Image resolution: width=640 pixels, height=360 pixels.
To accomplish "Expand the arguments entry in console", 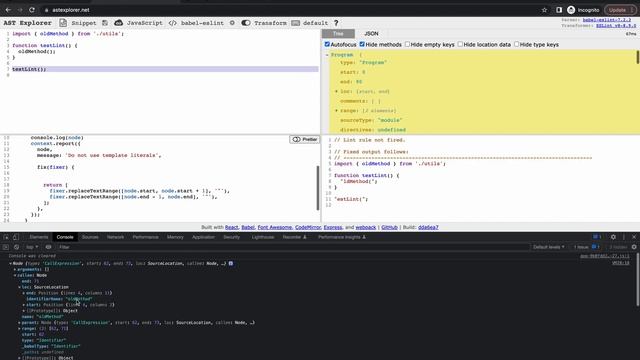I will [x=15, y=269].
